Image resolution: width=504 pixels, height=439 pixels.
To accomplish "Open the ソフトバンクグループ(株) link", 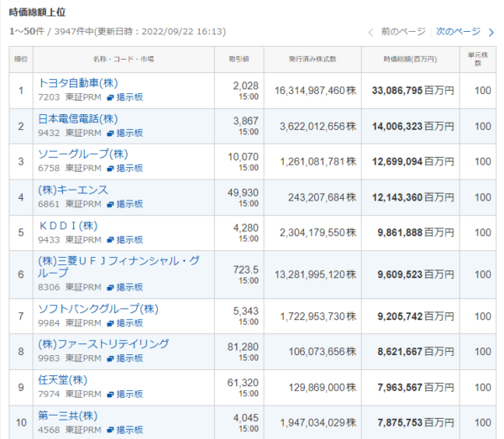I will coord(98,309).
